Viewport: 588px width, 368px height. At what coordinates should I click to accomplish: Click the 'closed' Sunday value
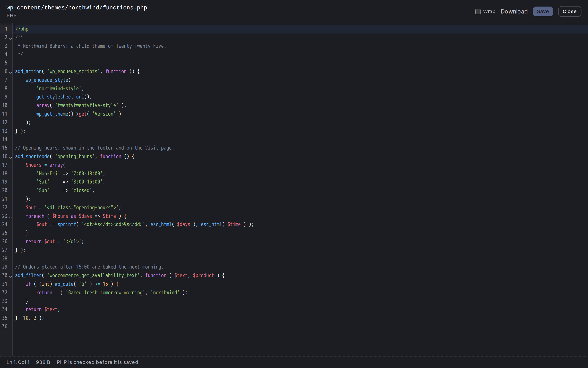pos(81,190)
